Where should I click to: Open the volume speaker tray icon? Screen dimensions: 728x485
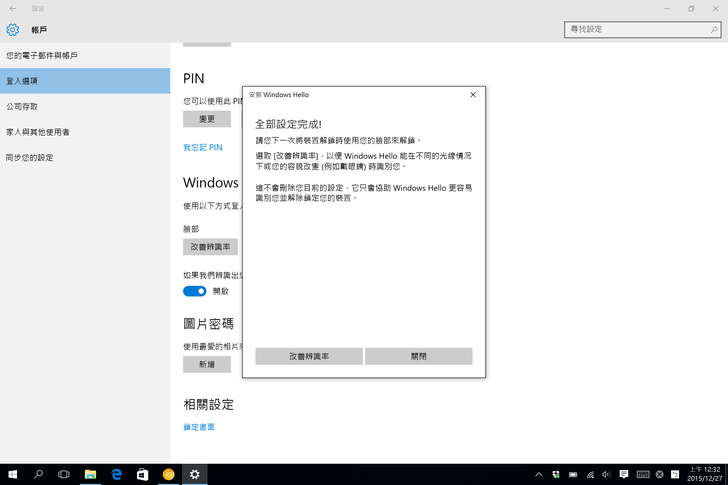[x=606, y=474]
